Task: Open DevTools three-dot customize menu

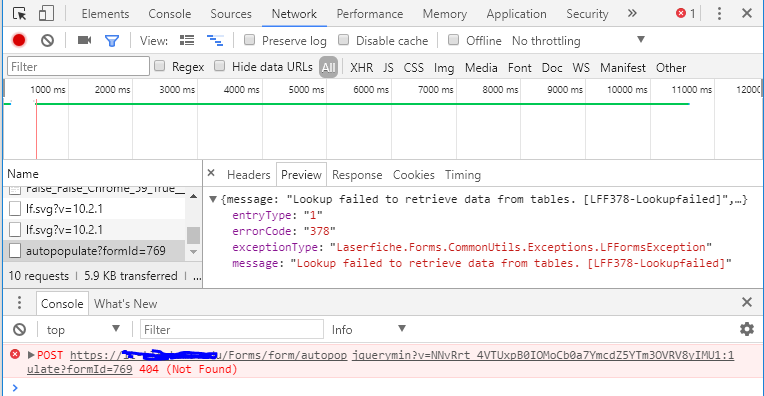Action: click(x=719, y=14)
